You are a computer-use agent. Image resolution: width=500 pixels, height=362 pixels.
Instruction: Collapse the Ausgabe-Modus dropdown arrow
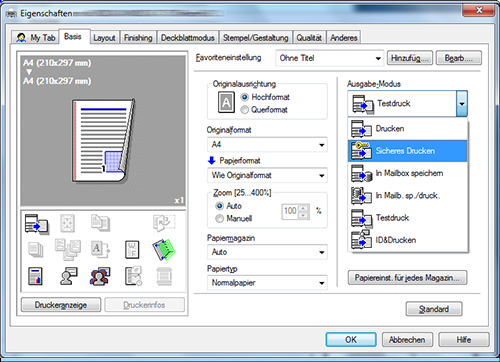[x=462, y=104]
